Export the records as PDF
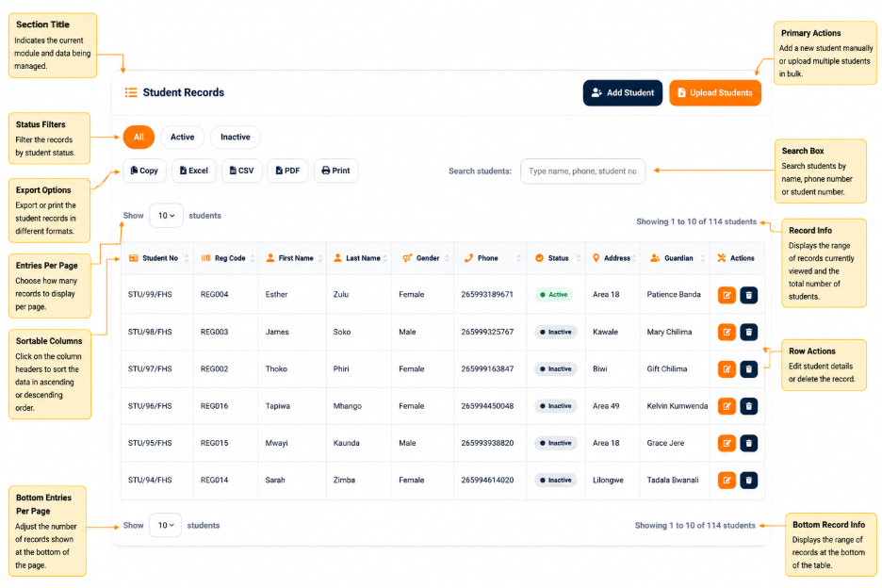 pyautogui.click(x=288, y=171)
